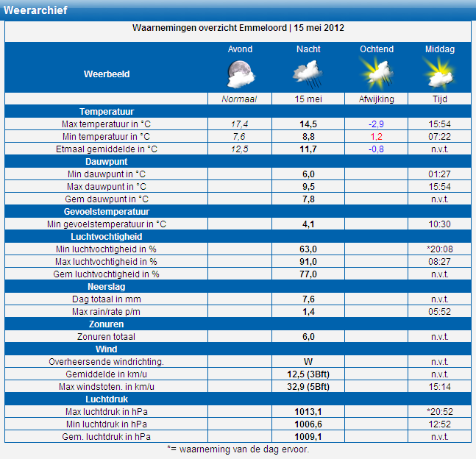The image size is (476, 459).
Task: Click the Avond moon and cloud icon
Action: 241,74
